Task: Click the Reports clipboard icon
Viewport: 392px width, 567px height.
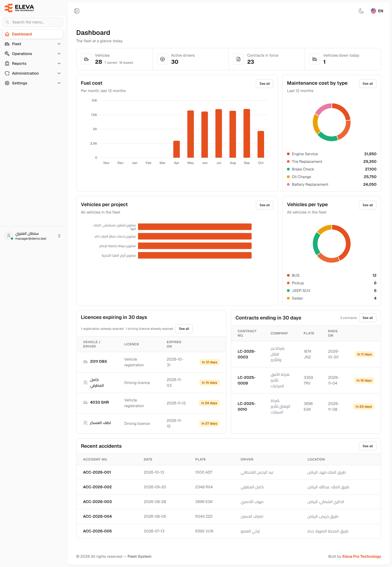Action: pos(7,63)
